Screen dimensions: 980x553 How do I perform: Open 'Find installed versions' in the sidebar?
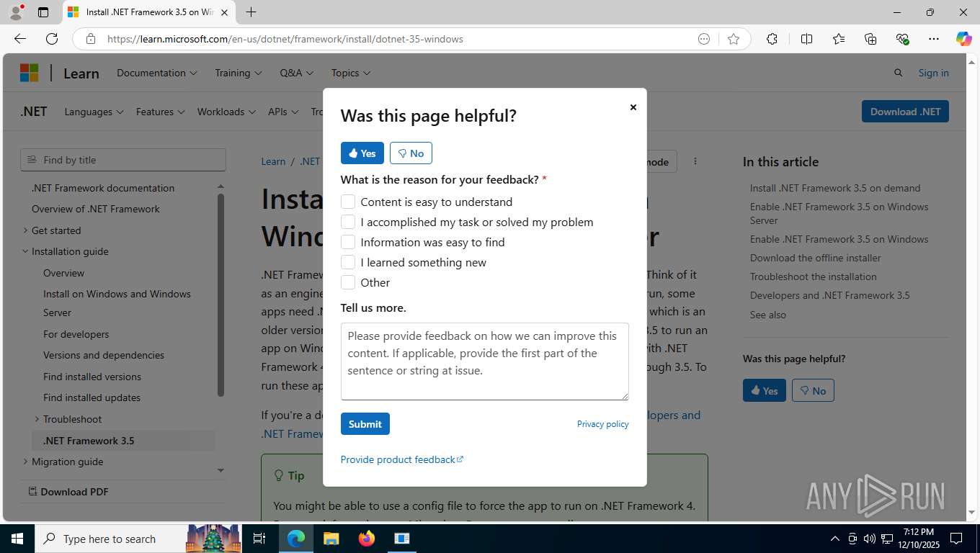[x=92, y=377]
